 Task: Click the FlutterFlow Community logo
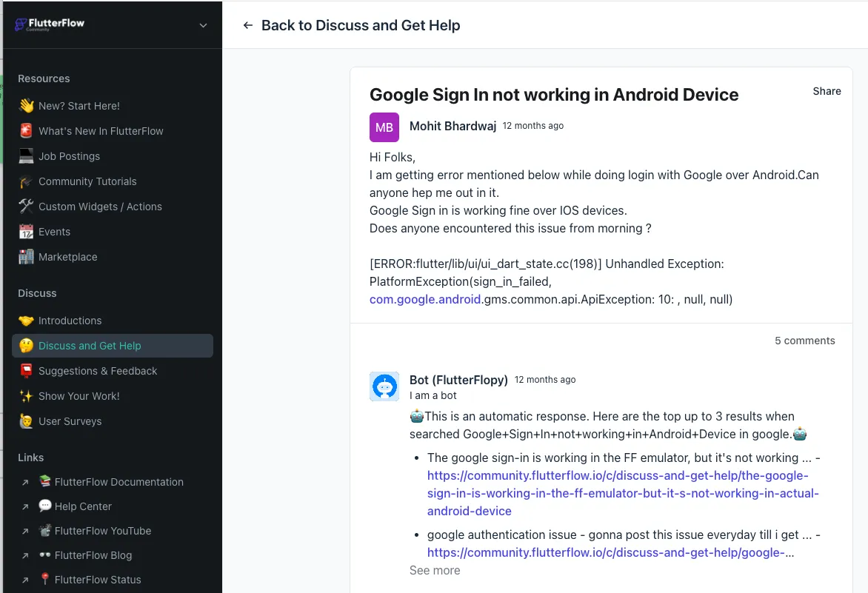[50, 24]
